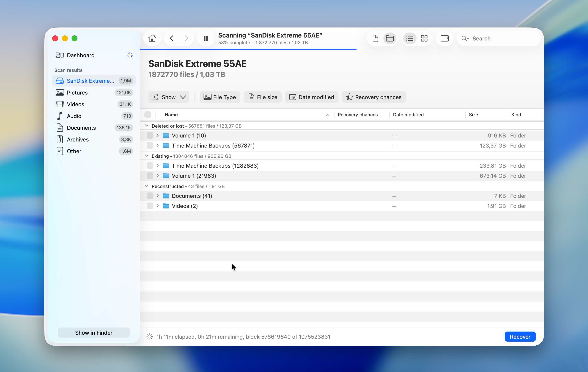The width and height of the screenshot is (588, 372).
Task: Click Show in Finder
Action: 94,332
